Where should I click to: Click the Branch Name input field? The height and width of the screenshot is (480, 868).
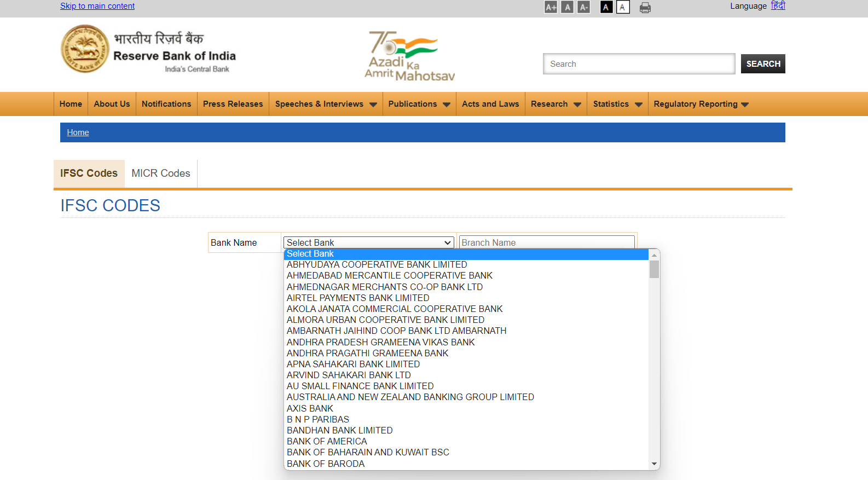pyautogui.click(x=546, y=242)
